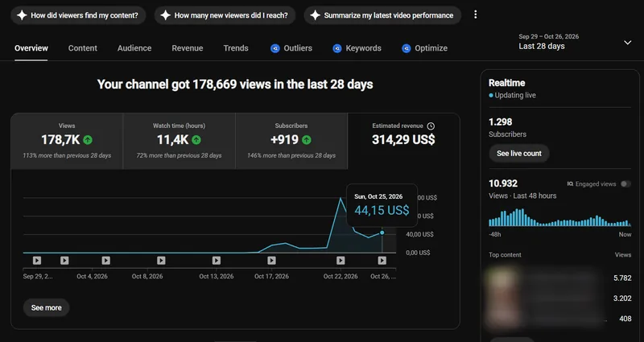
Task: Select the Views metric card
Action: click(67, 141)
